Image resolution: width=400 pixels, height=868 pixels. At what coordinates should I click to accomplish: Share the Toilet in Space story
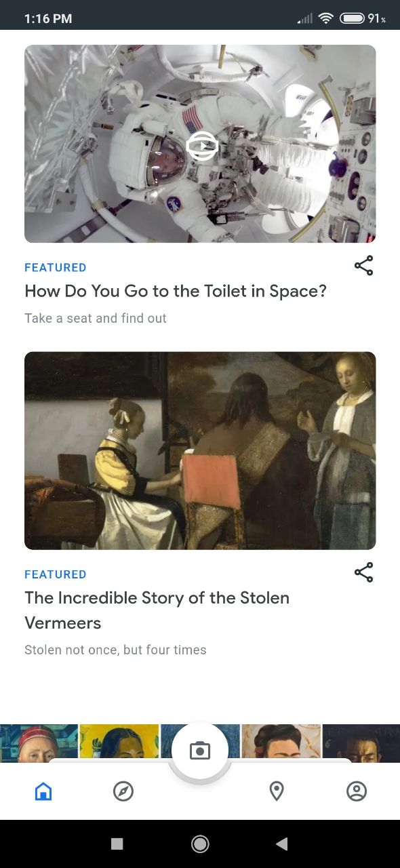pyautogui.click(x=364, y=266)
